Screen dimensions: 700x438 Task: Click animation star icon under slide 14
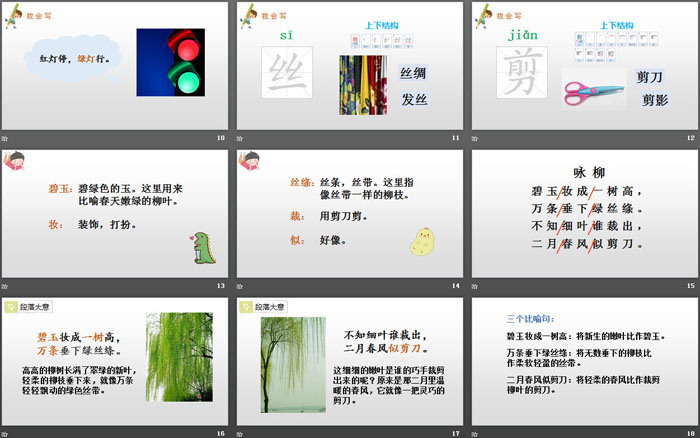[240, 286]
